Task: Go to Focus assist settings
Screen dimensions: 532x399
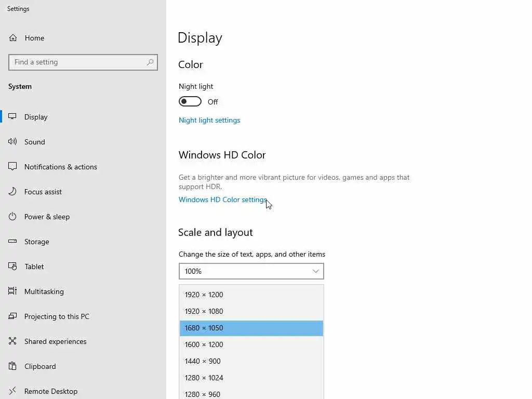Action: [43, 192]
